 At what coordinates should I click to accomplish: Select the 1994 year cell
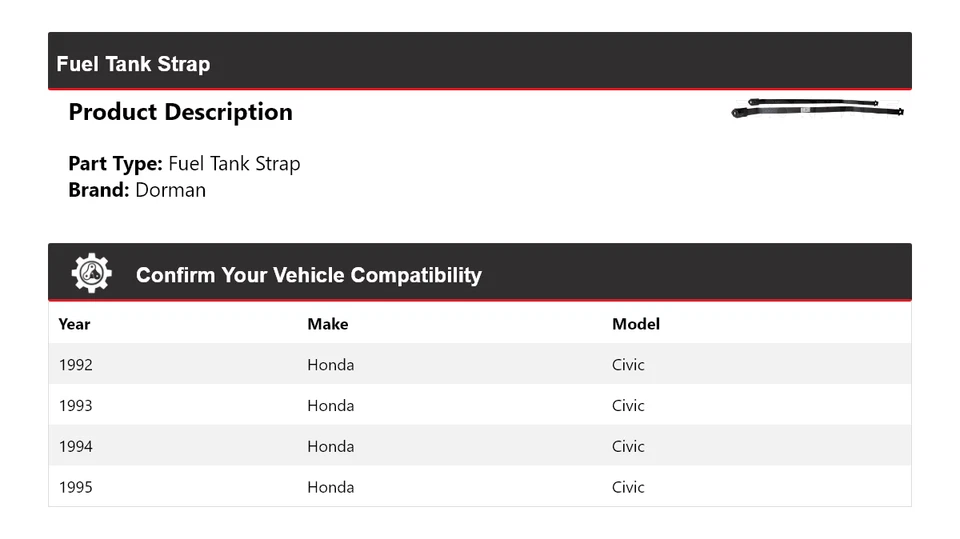click(75, 447)
